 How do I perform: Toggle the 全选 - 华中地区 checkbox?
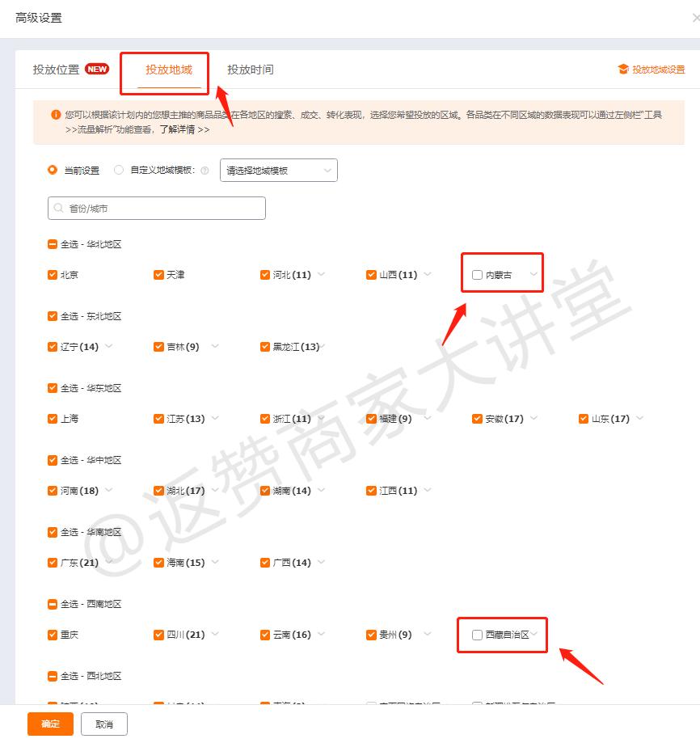click(x=53, y=461)
